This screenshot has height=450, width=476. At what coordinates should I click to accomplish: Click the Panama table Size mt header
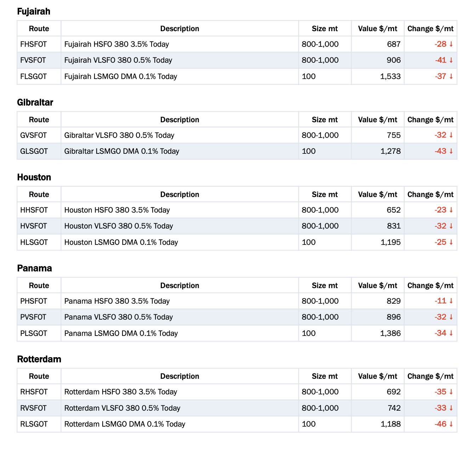point(325,286)
